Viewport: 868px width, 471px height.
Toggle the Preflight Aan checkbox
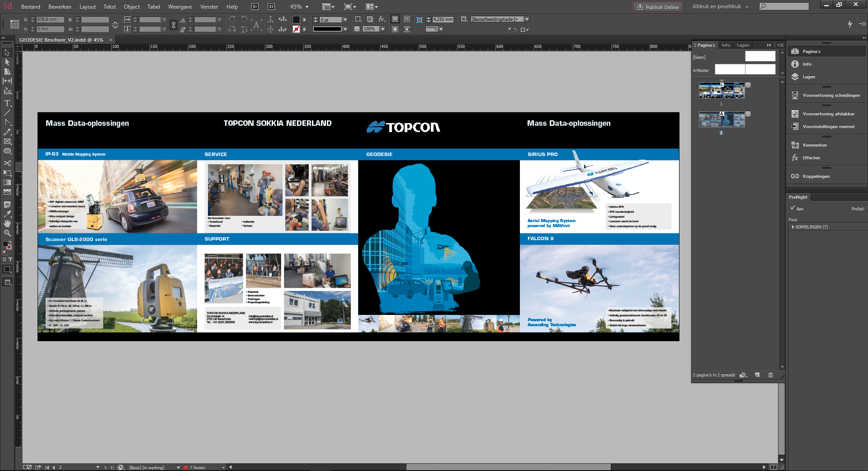793,208
